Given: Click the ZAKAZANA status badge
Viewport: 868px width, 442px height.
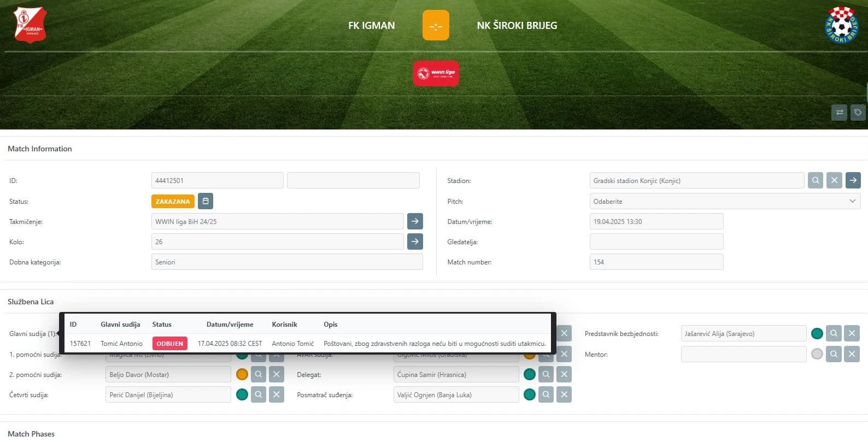Looking at the screenshot, I should 173,201.
